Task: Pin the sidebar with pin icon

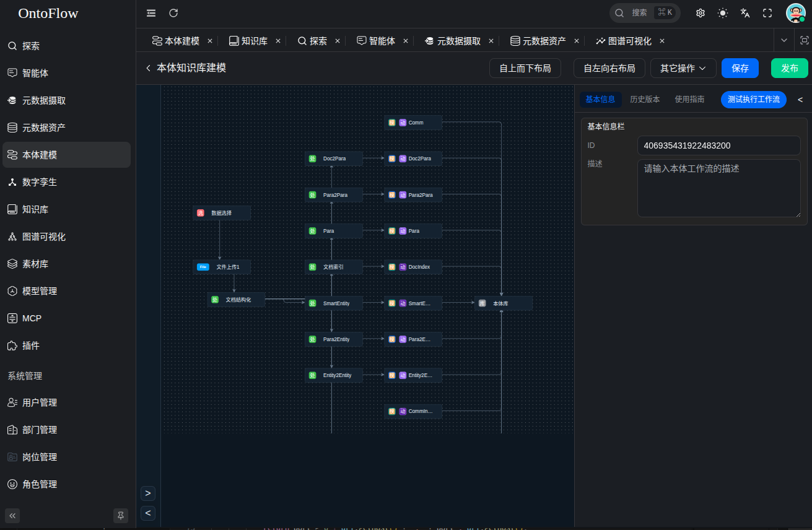Action: (x=121, y=516)
